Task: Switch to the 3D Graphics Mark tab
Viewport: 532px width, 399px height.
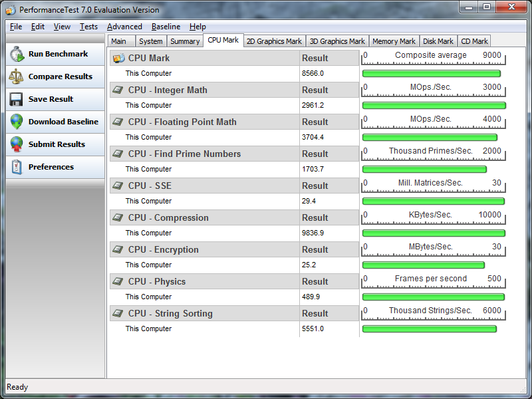Action: point(337,41)
